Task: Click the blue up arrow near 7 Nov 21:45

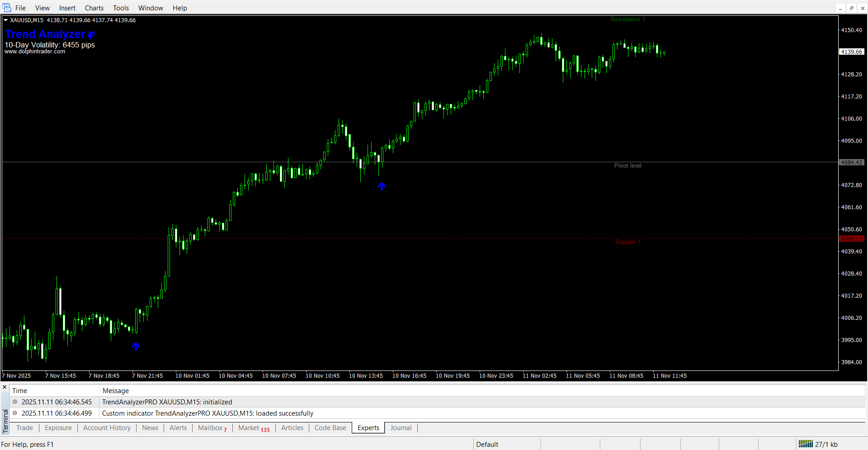Action: click(x=136, y=346)
